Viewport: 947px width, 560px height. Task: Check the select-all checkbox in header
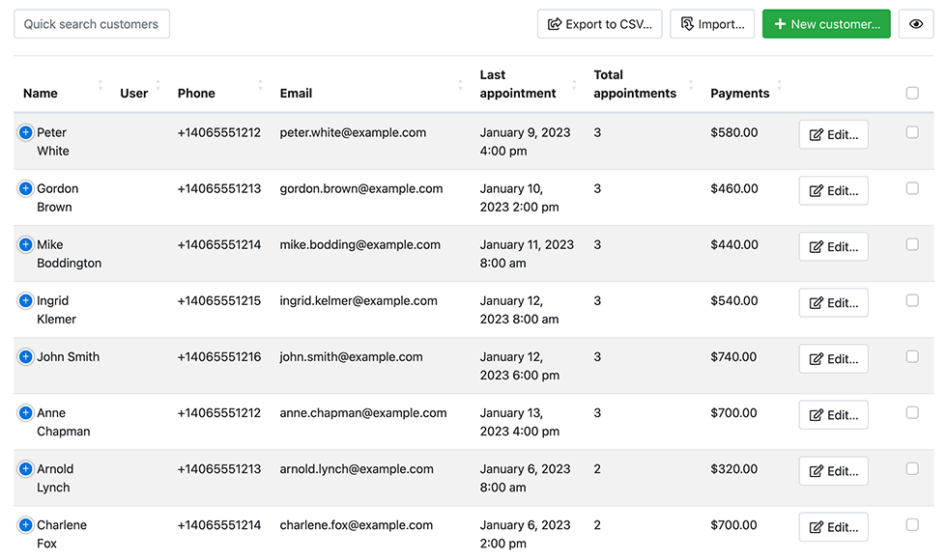(x=912, y=93)
